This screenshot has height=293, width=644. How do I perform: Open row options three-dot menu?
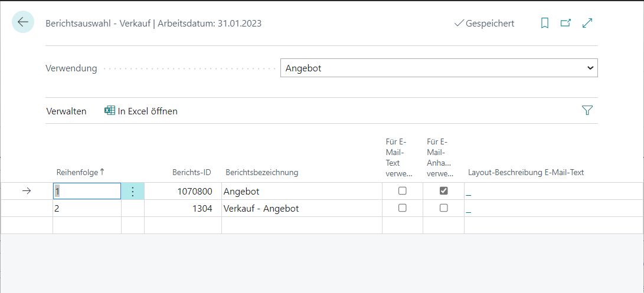click(133, 191)
